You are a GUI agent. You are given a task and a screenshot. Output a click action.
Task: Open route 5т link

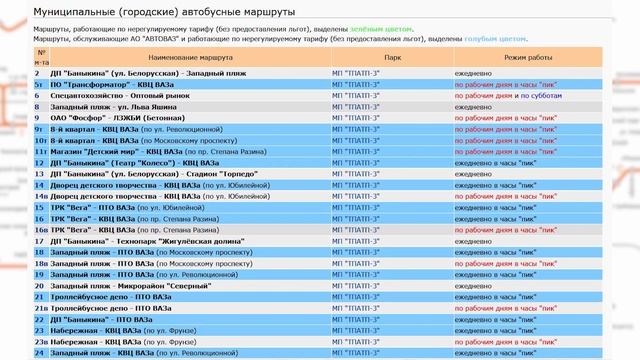[x=38, y=84]
